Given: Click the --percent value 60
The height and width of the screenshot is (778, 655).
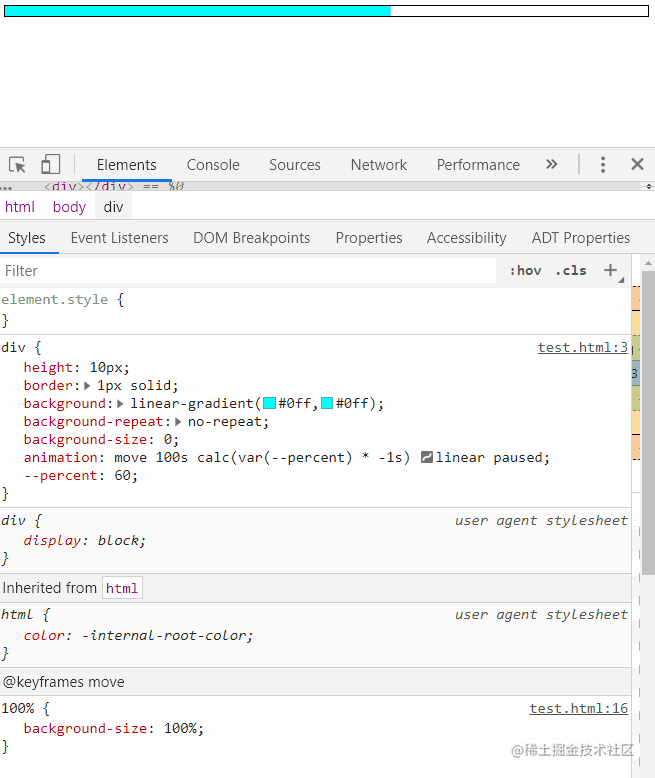Looking at the screenshot, I should tap(123, 475).
